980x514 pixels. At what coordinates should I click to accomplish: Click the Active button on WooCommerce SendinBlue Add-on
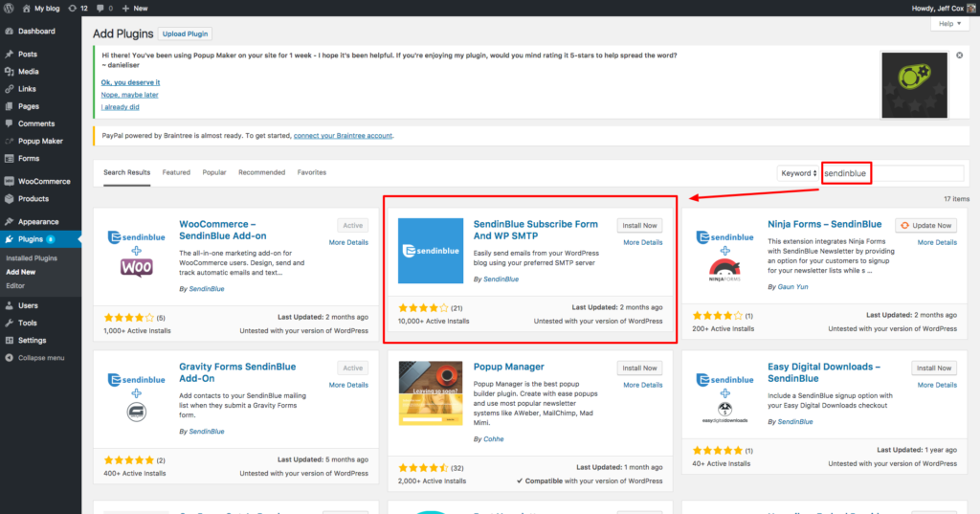(x=352, y=225)
